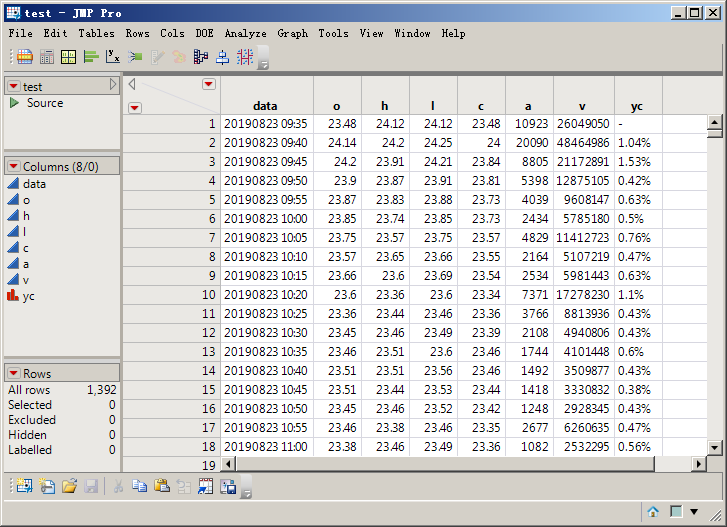Open the Analyze menu

click(x=245, y=33)
